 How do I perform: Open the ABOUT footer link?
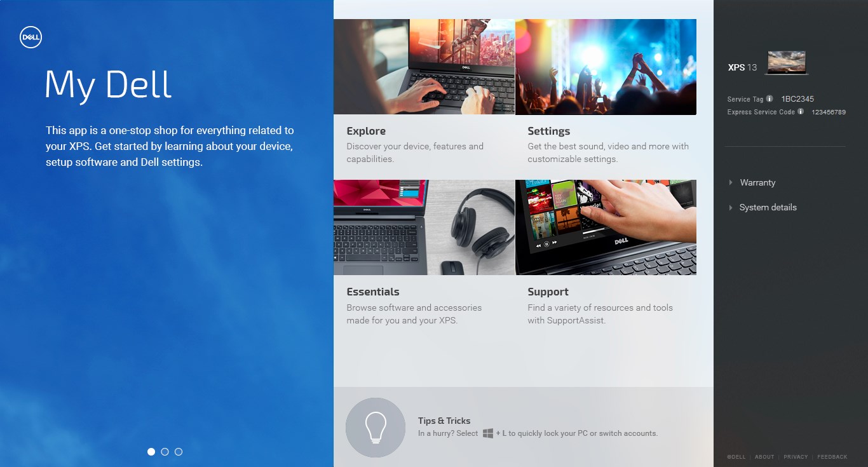point(764,457)
